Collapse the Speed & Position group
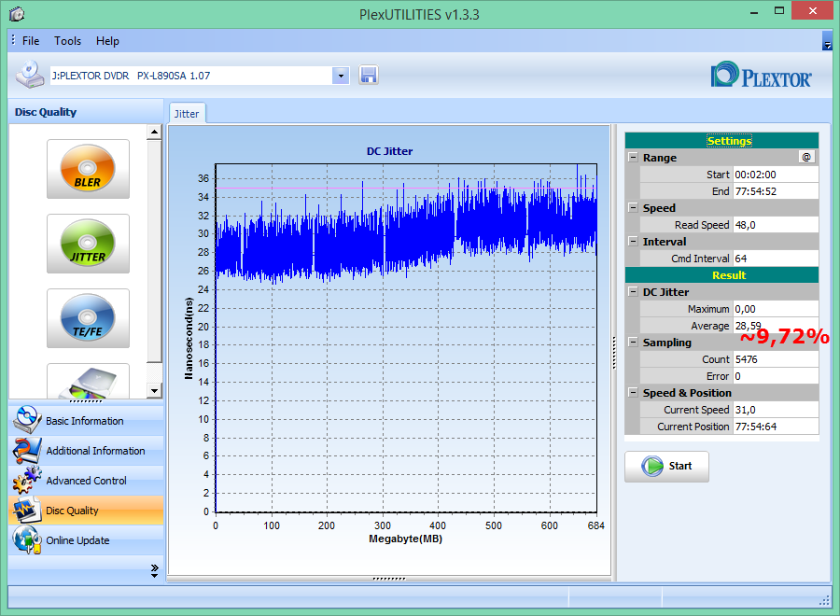Viewport: 840px width, 616px height. click(x=633, y=392)
